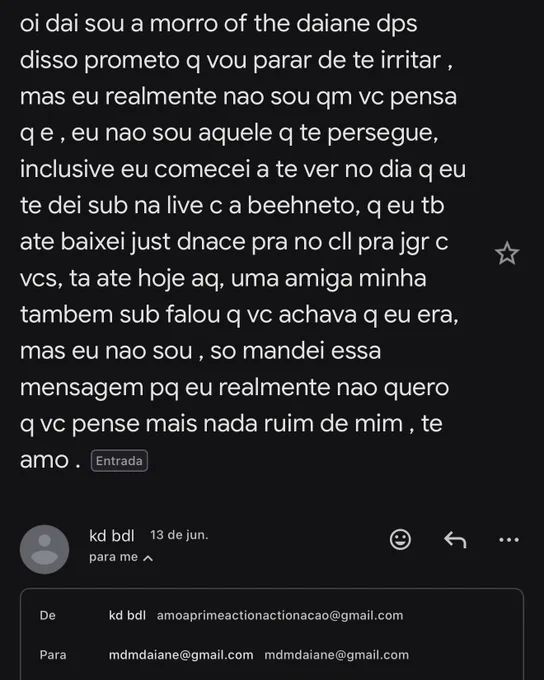Tap the sender's gray profile avatar
This screenshot has height=680, width=544.
pos(44,549)
